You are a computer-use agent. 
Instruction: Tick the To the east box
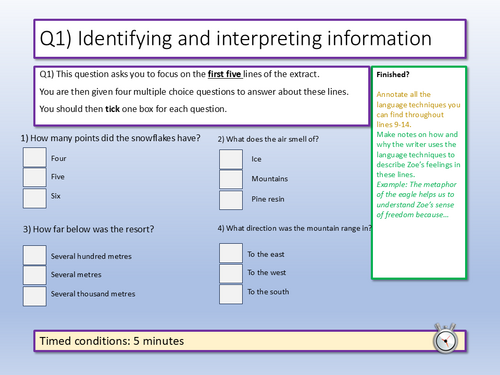coord(231,253)
